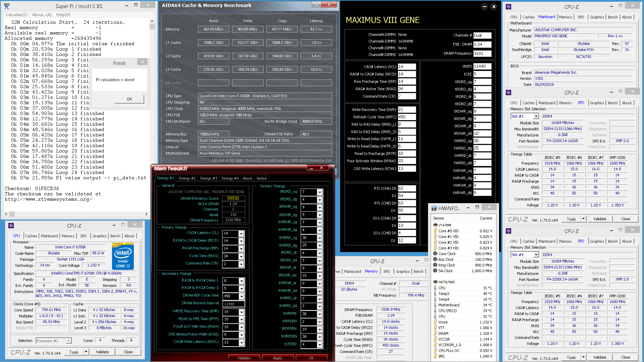Click Tools button in Slot #2 CPU-Z window

(x=571, y=219)
